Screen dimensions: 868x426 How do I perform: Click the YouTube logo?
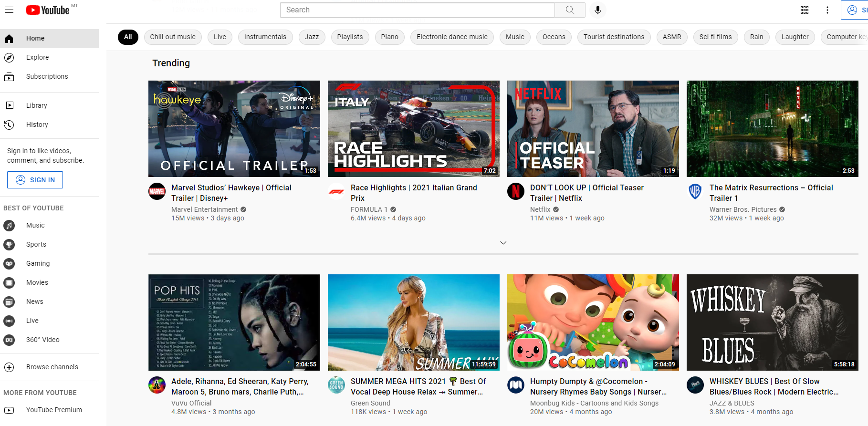pos(48,10)
